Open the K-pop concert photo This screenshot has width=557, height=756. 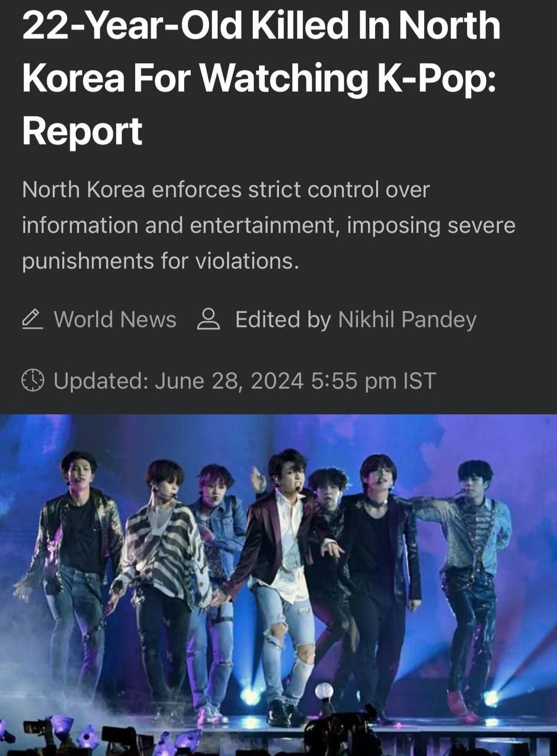[278, 585]
